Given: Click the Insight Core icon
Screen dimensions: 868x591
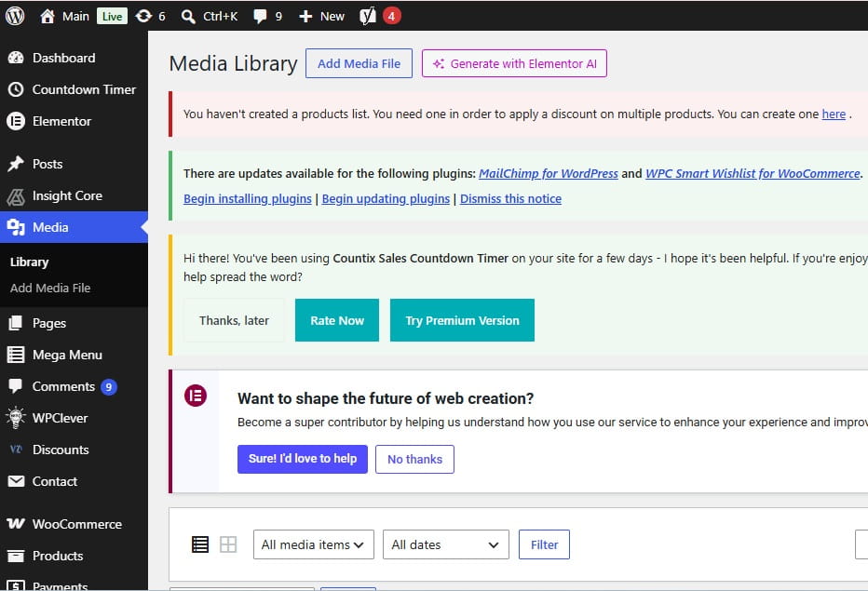Looking at the screenshot, I should (16, 195).
